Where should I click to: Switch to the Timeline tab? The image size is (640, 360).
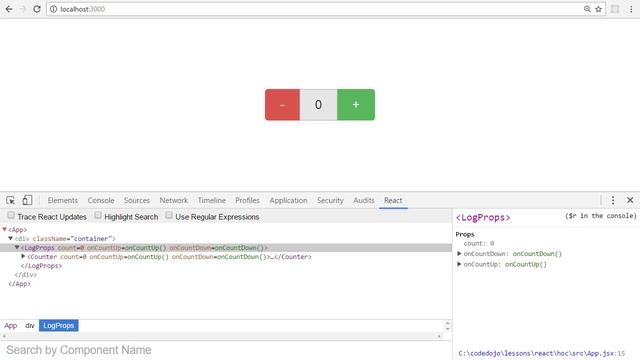(211, 200)
